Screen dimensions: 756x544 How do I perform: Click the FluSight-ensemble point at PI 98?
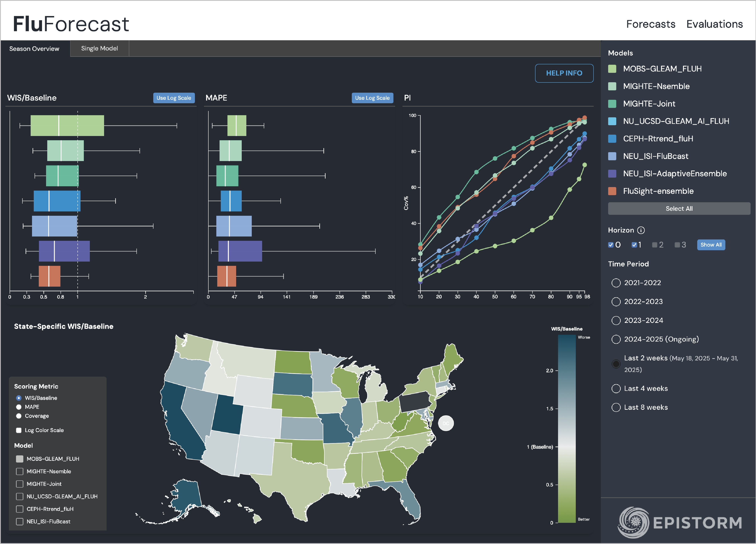click(584, 118)
